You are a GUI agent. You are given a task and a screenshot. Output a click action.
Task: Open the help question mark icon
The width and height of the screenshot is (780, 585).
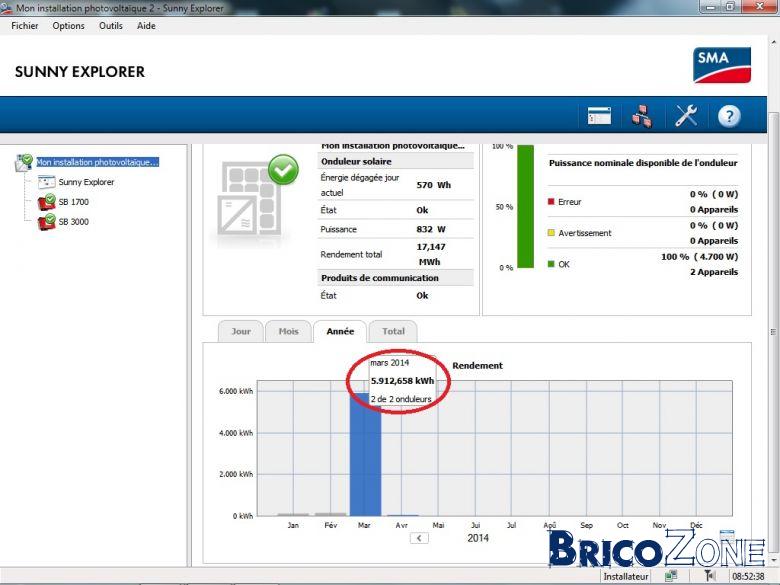pos(729,116)
